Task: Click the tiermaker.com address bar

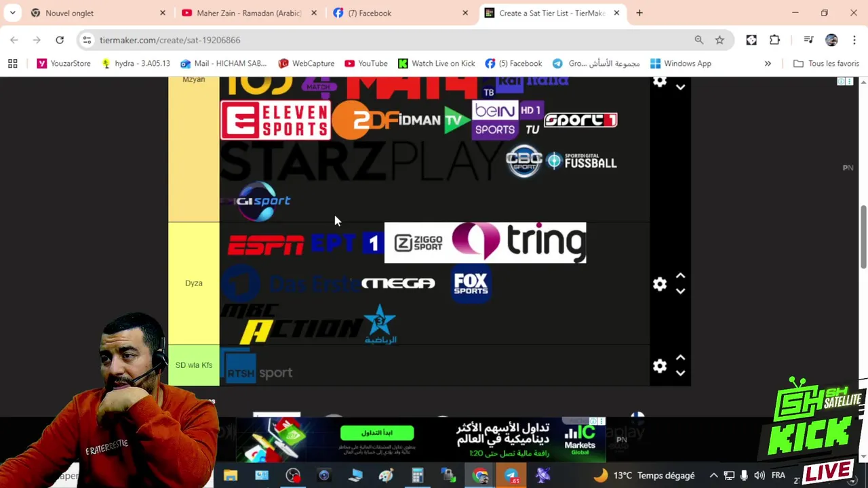Action: (393, 40)
